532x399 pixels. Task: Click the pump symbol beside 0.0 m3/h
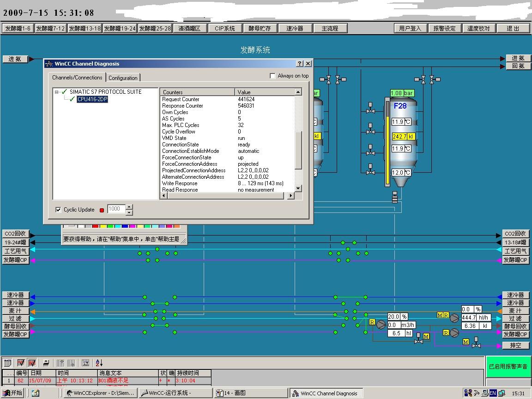(x=381, y=325)
